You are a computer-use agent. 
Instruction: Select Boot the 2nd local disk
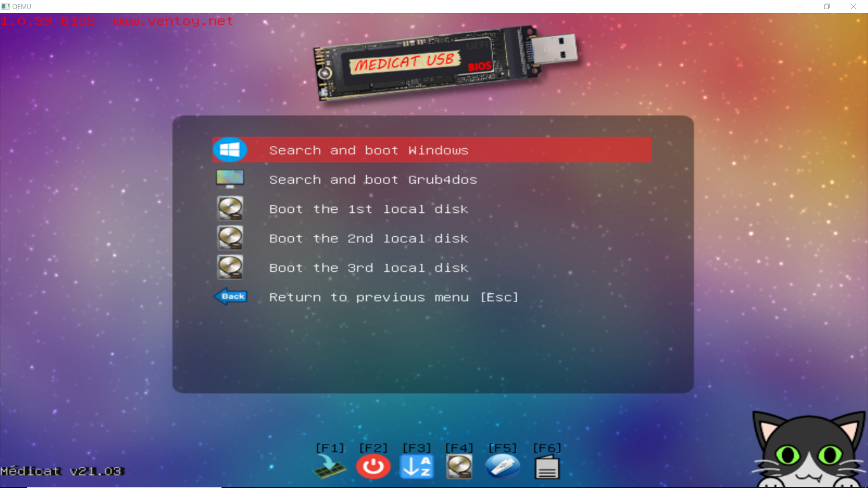coord(432,238)
